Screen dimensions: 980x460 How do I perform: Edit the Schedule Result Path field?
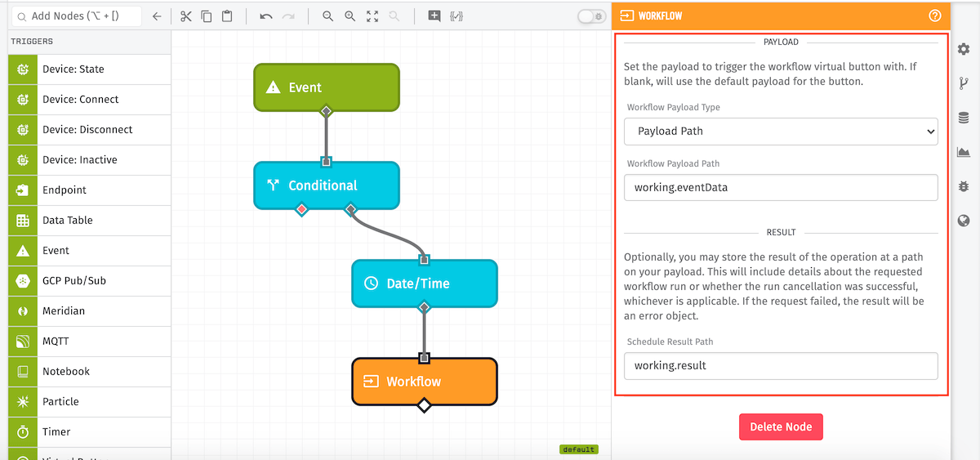pos(781,365)
